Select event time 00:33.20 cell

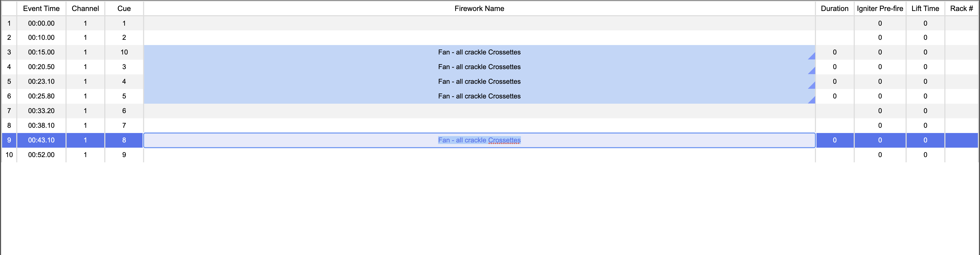(41, 111)
